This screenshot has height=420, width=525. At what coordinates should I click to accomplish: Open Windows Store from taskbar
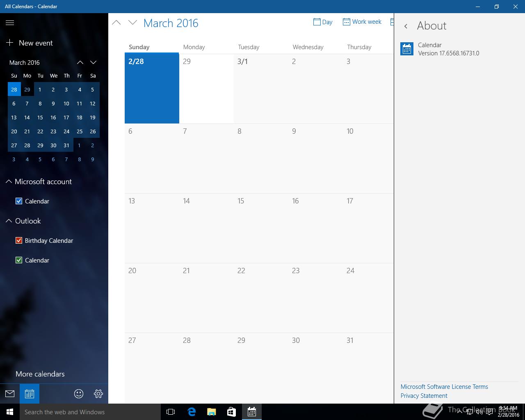[231, 412]
